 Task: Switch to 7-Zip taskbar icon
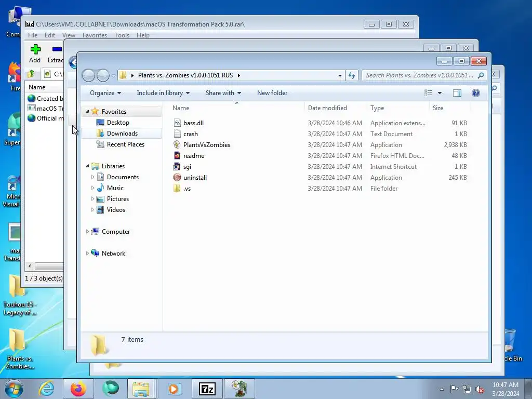click(x=207, y=389)
